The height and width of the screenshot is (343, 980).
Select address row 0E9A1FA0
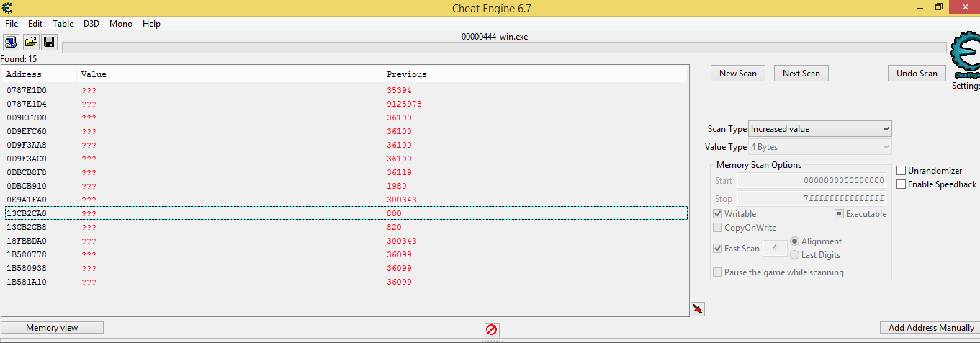346,200
